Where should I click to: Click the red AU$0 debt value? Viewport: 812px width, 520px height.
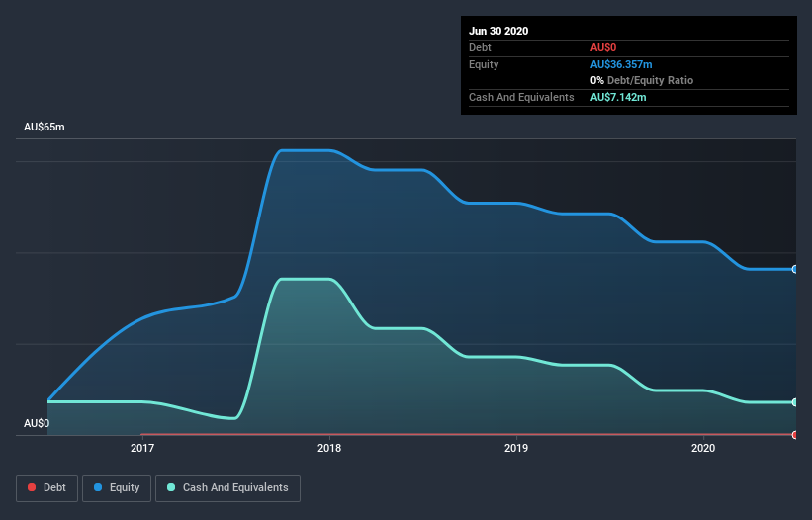click(x=603, y=47)
